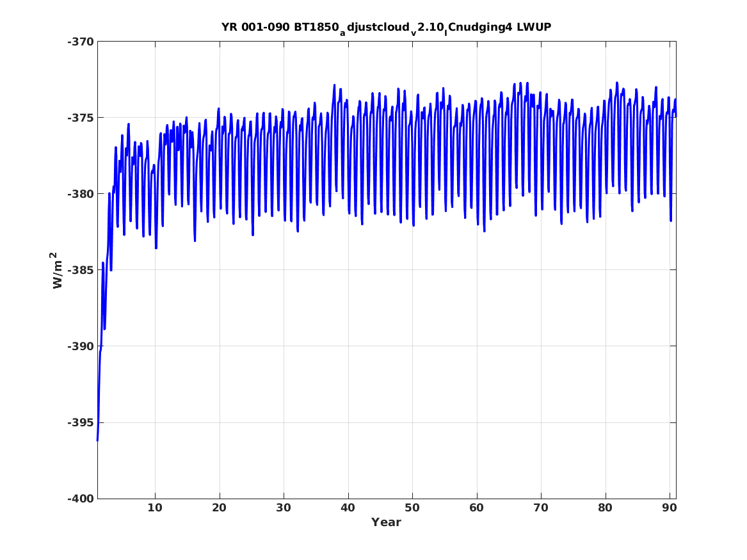This screenshot has height=560, width=747.
Task: Click the y-axis tick label '-400'
Action: pyautogui.click(x=81, y=499)
